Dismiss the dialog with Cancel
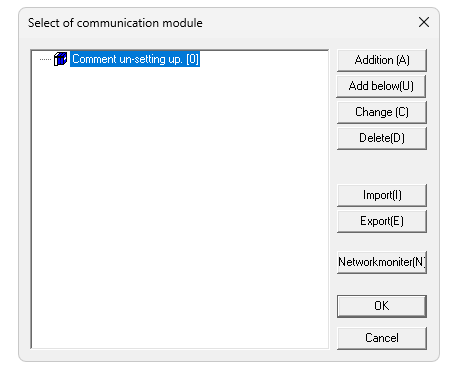This screenshot has width=451, height=375. coord(382,338)
